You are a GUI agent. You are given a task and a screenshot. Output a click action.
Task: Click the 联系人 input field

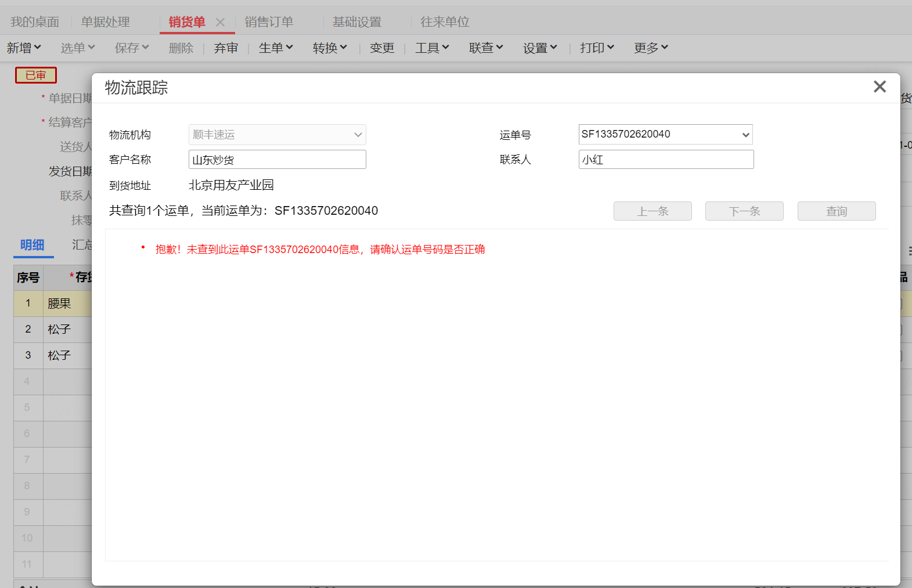click(x=666, y=160)
